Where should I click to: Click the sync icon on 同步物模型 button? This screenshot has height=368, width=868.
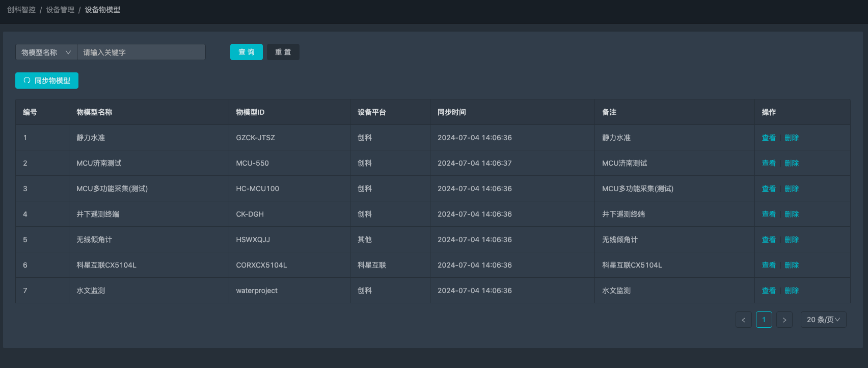click(x=27, y=81)
